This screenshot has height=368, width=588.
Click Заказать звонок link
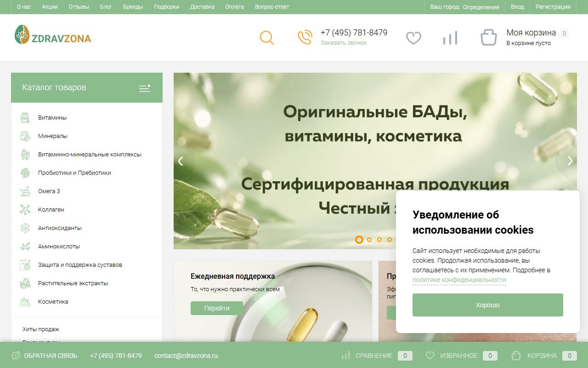pyautogui.click(x=344, y=43)
